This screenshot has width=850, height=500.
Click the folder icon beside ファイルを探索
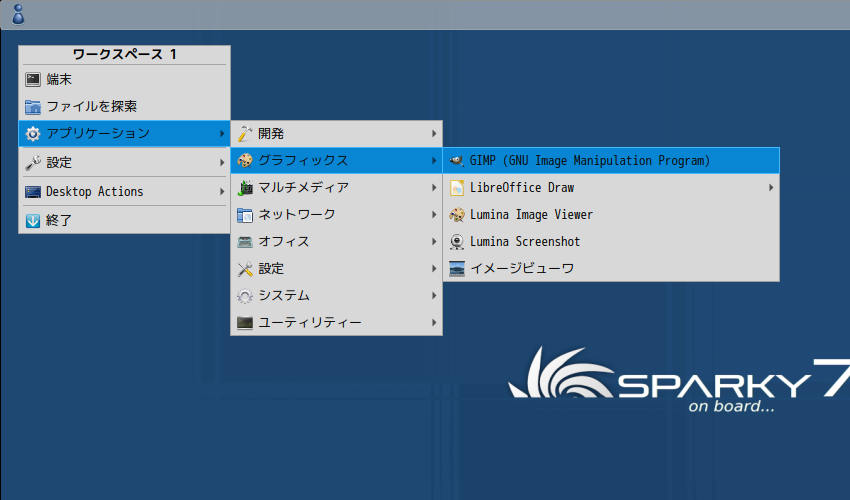point(33,106)
